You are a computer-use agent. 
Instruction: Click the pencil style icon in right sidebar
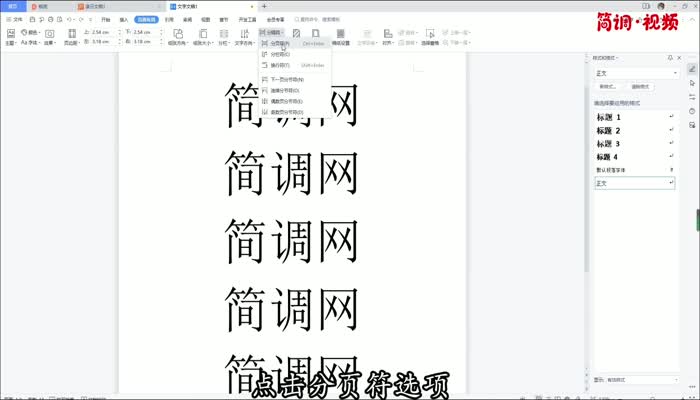pos(692,68)
